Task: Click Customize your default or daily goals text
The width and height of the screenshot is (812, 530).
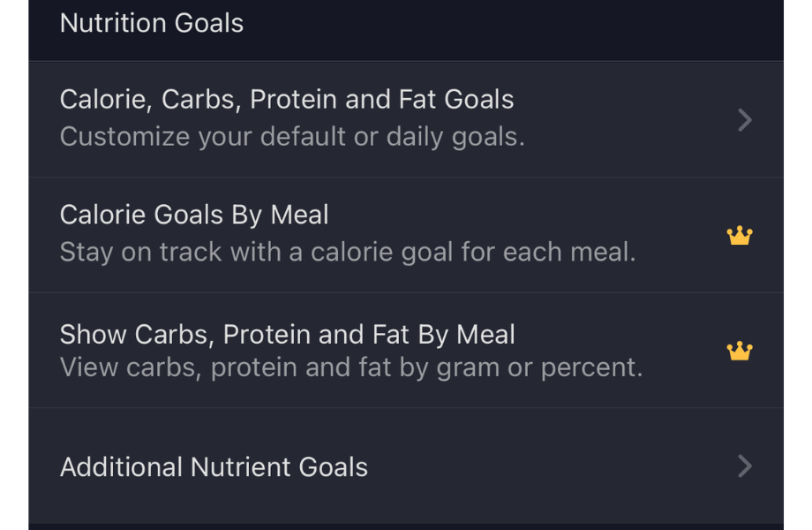Action: pos(292,137)
